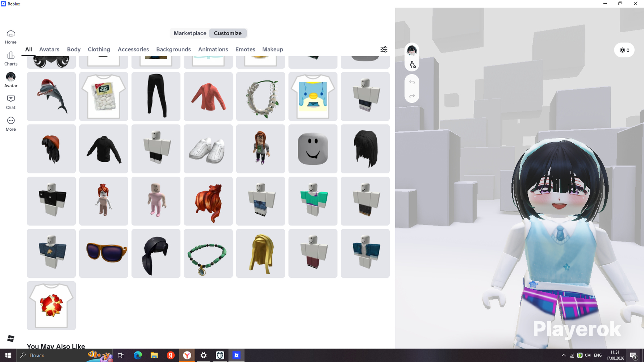Open the Avatar sidebar item
This screenshot has width=644, height=362.
tap(11, 80)
